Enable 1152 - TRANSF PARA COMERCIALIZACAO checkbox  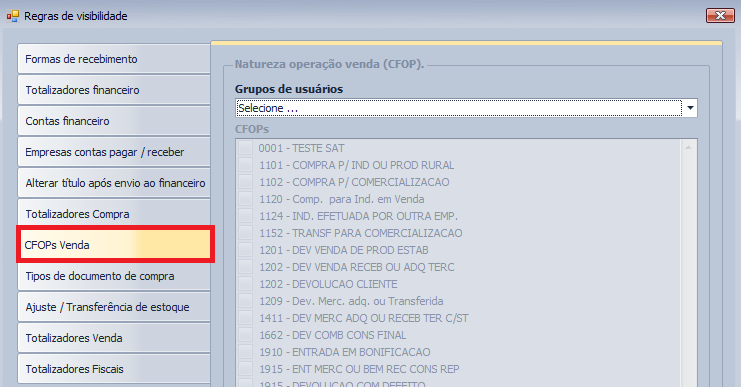(x=245, y=233)
